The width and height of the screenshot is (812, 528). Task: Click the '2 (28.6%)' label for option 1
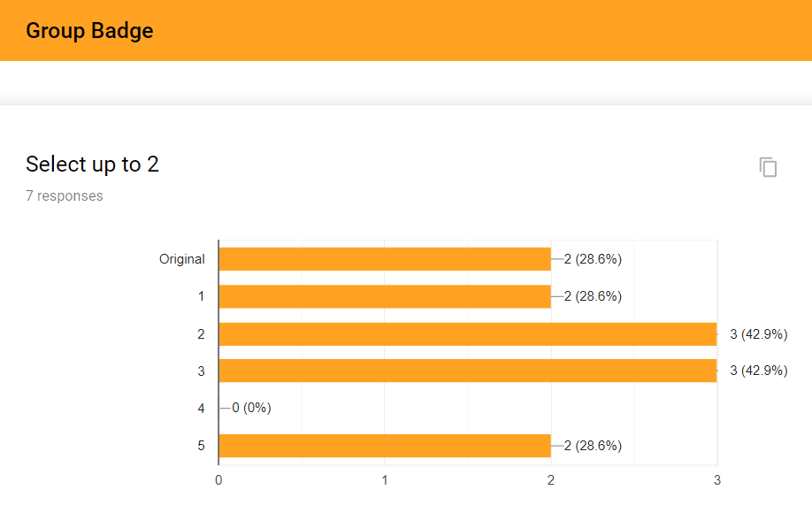click(x=593, y=296)
